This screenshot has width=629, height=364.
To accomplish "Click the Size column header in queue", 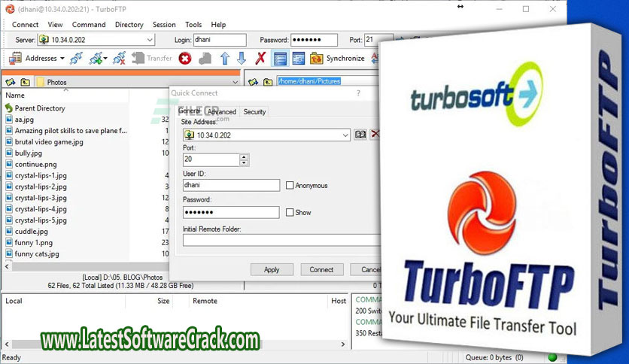I will point(163,301).
